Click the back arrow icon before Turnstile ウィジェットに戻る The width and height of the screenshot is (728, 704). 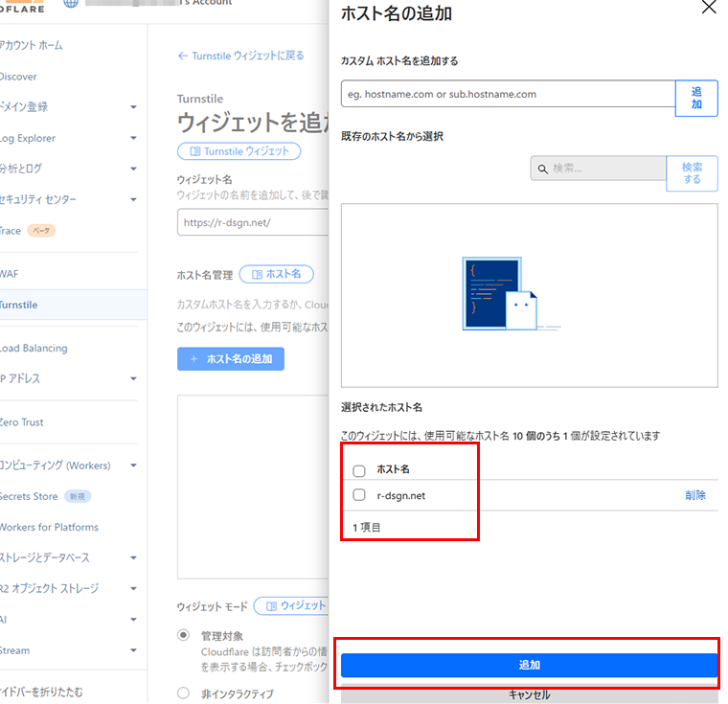point(182,56)
